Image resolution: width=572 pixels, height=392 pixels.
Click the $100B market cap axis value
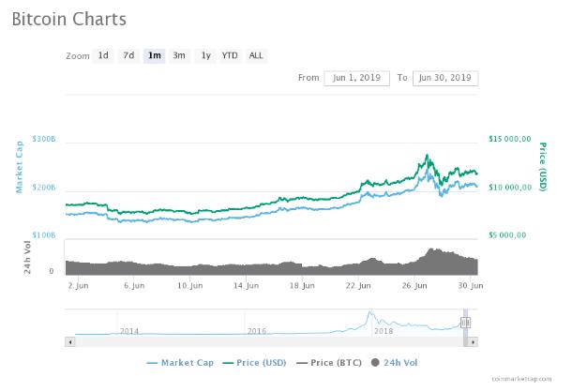point(44,235)
